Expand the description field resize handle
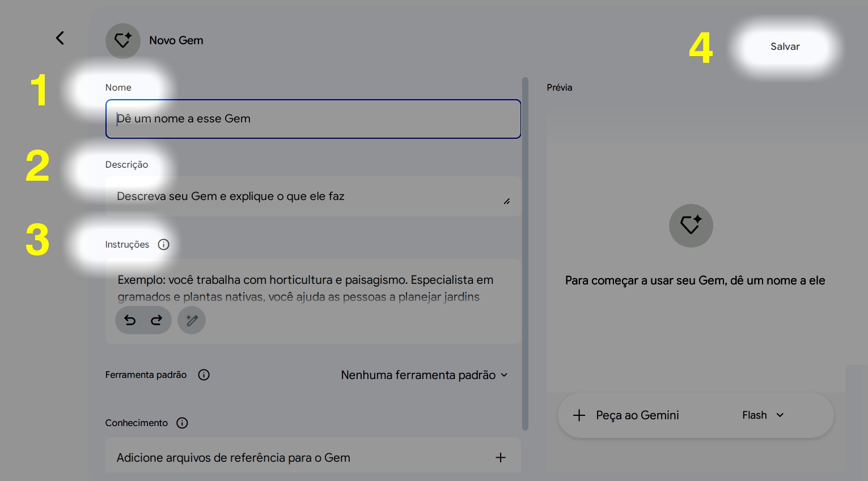Screen dimensions: 868x481 coord(507,201)
